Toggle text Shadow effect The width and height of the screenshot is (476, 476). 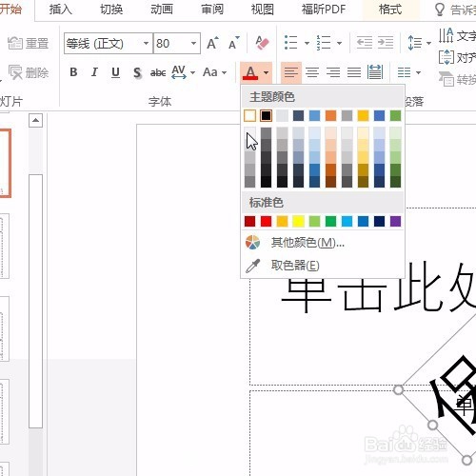[x=137, y=72]
